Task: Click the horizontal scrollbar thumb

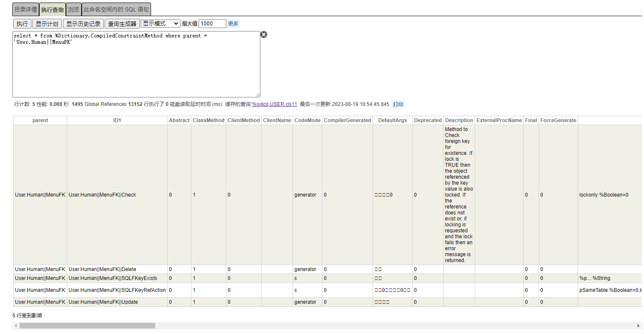Action: click(x=87, y=325)
